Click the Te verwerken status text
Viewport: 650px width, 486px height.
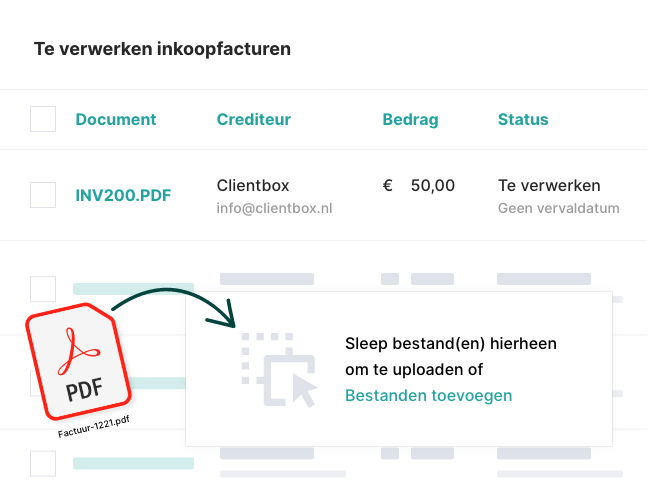[549, 186]
